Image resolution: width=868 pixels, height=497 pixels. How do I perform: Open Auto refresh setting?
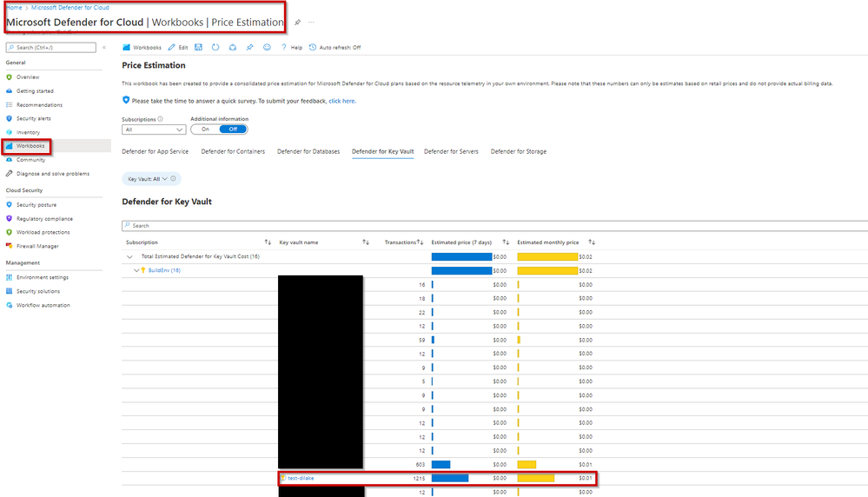point(335,48)
